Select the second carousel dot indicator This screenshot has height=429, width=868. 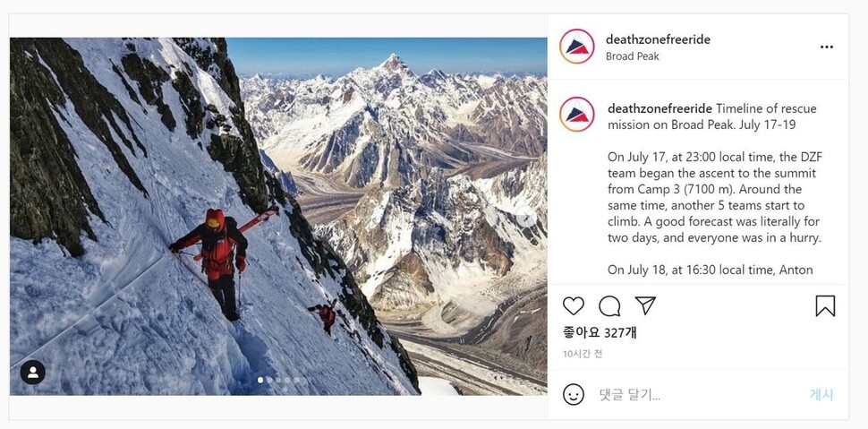269,381
